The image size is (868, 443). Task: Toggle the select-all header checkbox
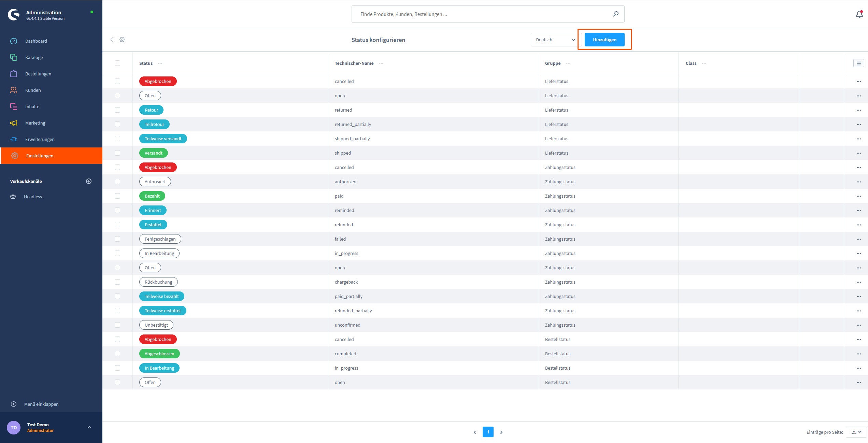click(x=117, y=63)
